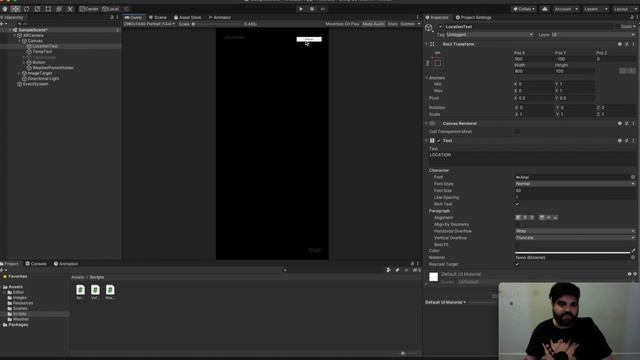Viewport: 640px width, 360px height.
Task: Toggle Mute Audio
Action: 373,24
